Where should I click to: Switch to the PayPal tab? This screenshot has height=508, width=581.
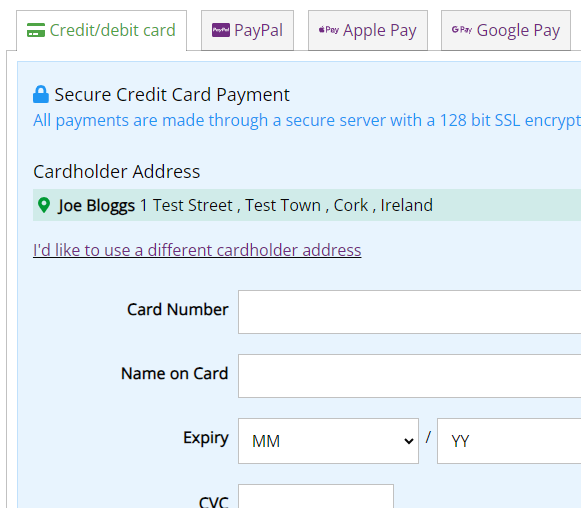(x=248, y=30)
